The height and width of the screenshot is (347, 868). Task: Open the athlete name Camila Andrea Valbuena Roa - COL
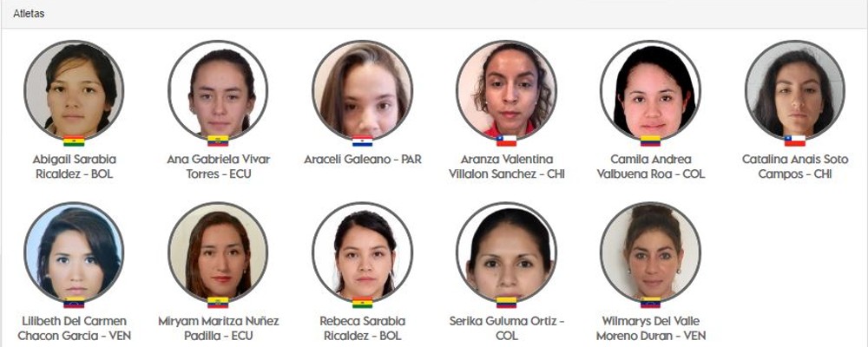click(x=650, y=167)
